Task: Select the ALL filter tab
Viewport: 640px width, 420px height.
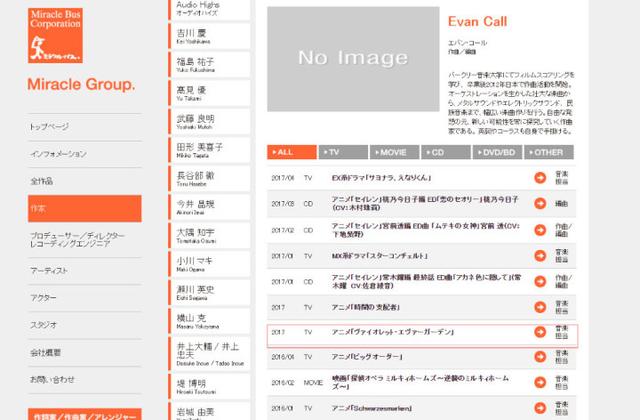Action: [x=292, y=152]
